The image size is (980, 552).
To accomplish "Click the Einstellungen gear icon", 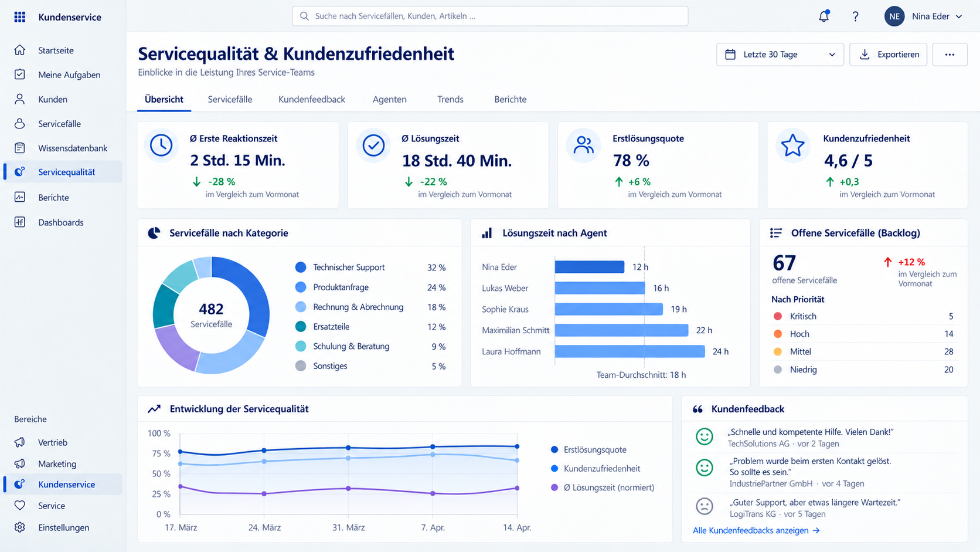I will coord(20,527).
